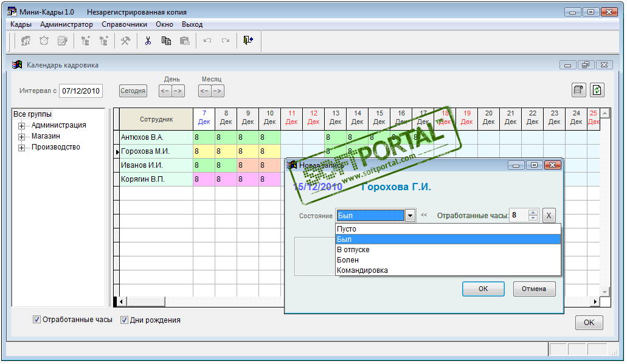Click the Undo arrow icon

207,41
